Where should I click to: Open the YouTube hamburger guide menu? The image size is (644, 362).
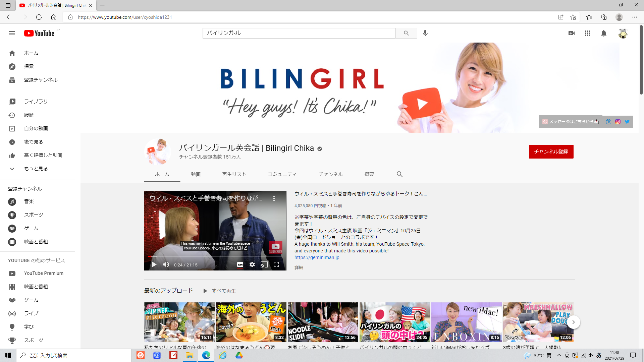[x=12, y=33]
